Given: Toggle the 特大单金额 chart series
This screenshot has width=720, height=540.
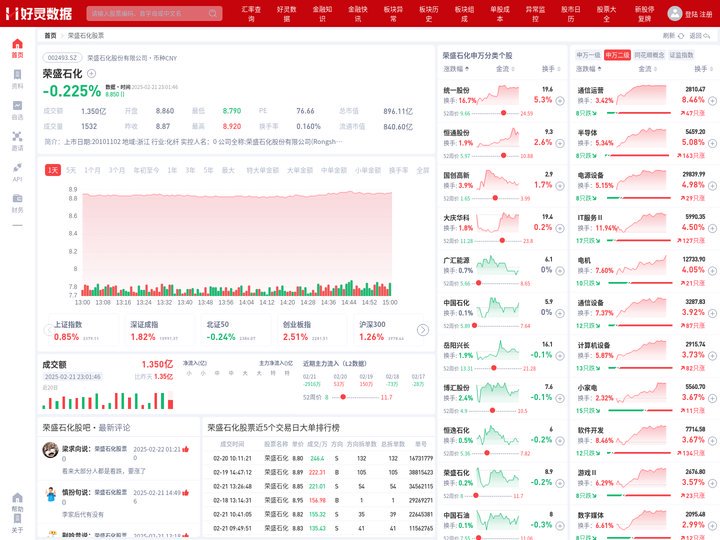Looking at the screenshot, I should tap(262, 170).
